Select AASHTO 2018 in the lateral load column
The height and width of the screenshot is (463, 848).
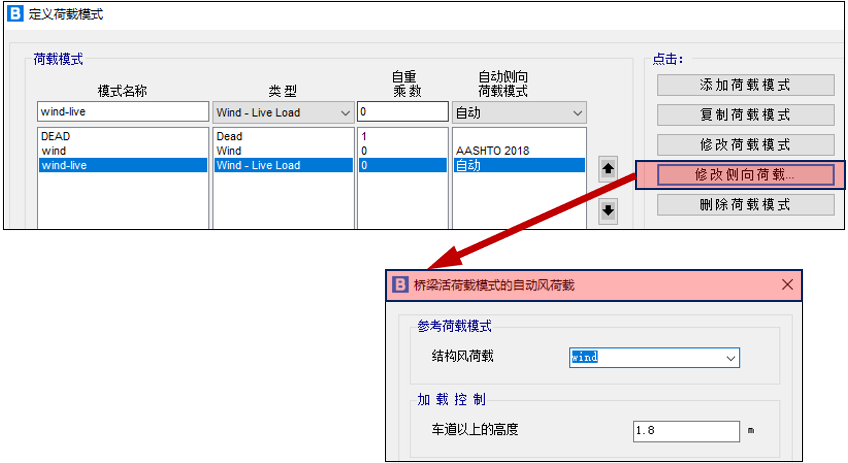[x=518, y=151]
